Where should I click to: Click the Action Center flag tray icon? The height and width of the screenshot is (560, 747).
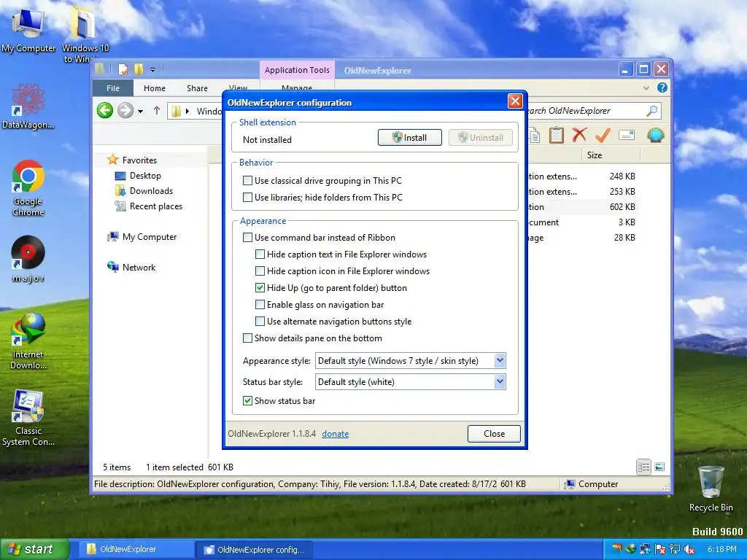click(659, 549)
